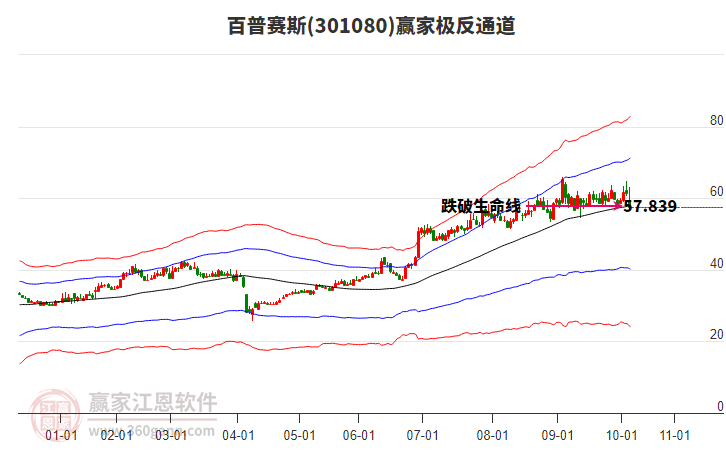This screenshot has width=726, height=450.
Task: Click the low candlestick after 04-01 drop
Action: pos(252,314)
